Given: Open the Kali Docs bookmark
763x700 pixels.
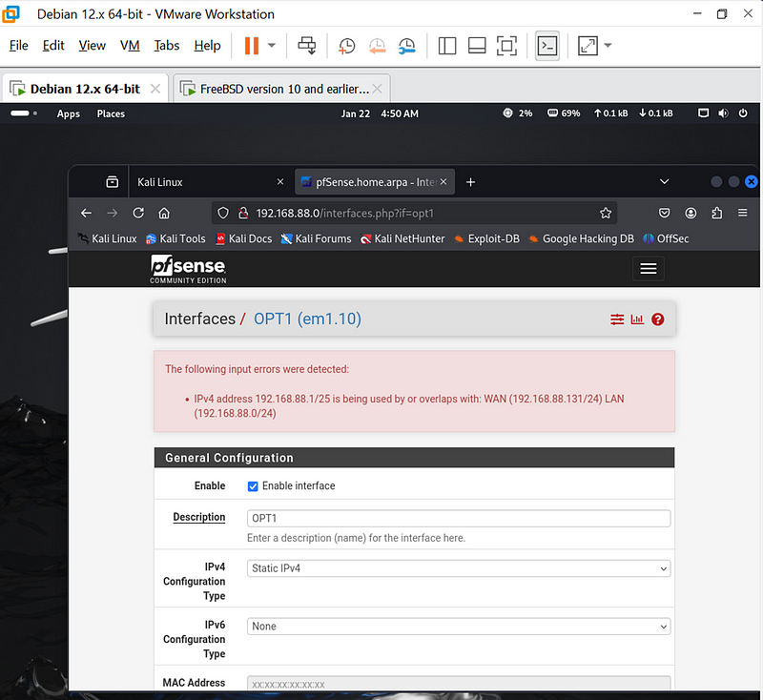Looking at the screenshot, I should (x=244, y=238).
